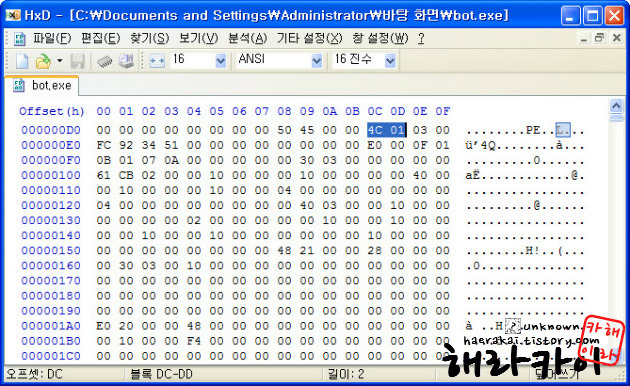Click byte 61 in row 00000100
630x386 pixels.
(x=104, y=175)
